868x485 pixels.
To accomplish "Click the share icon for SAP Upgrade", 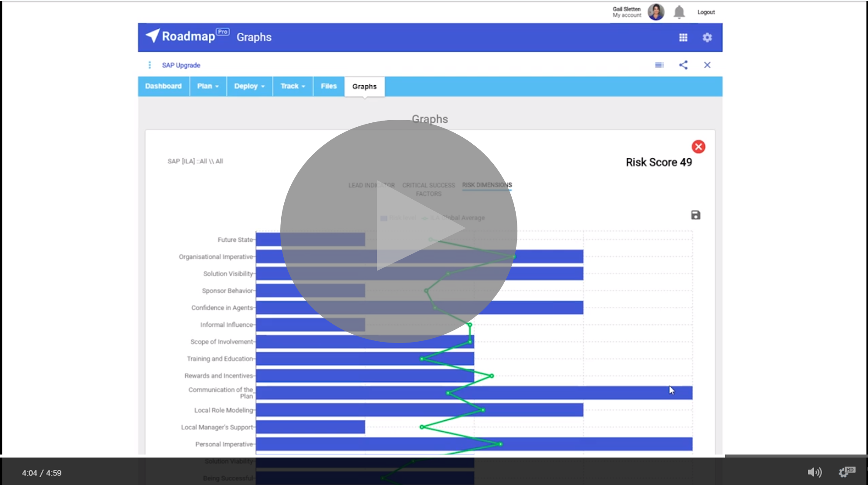I will click(x=683, y=65).
